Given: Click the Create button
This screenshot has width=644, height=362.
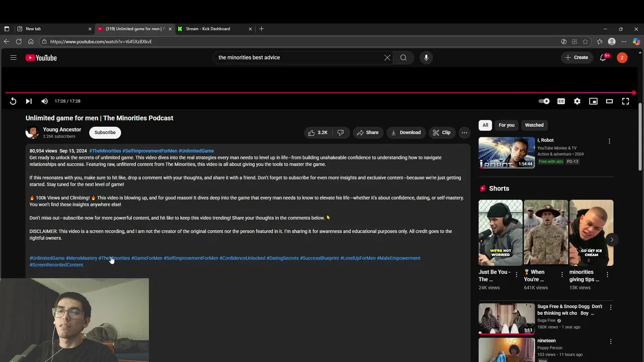Looking at the screenshot, I should point(577,58).
